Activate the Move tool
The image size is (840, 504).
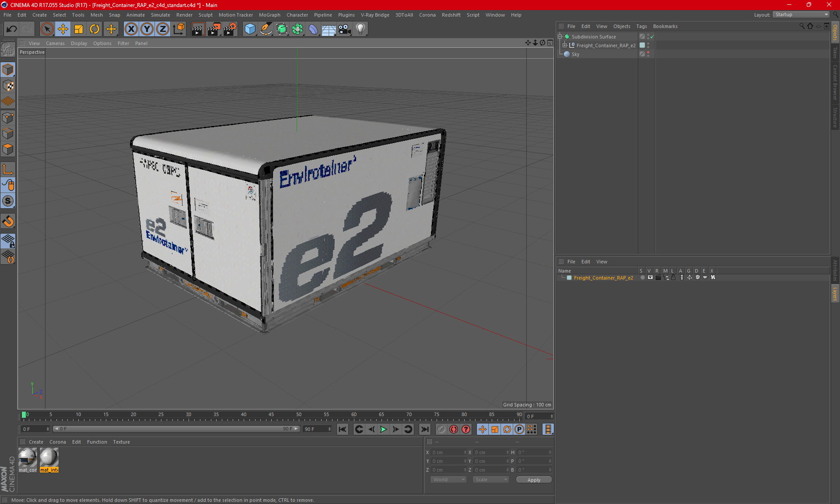pyautogui.click(x=63, y=29)
